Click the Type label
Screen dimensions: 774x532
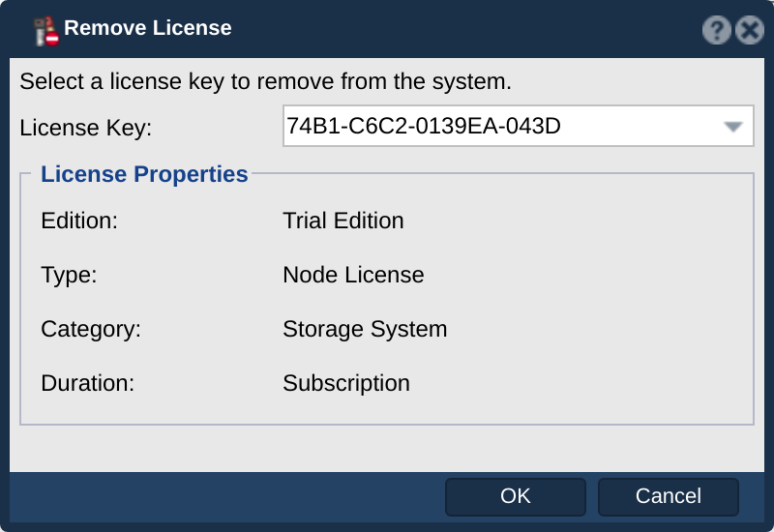pyautogui.click(x=69, y=276)
